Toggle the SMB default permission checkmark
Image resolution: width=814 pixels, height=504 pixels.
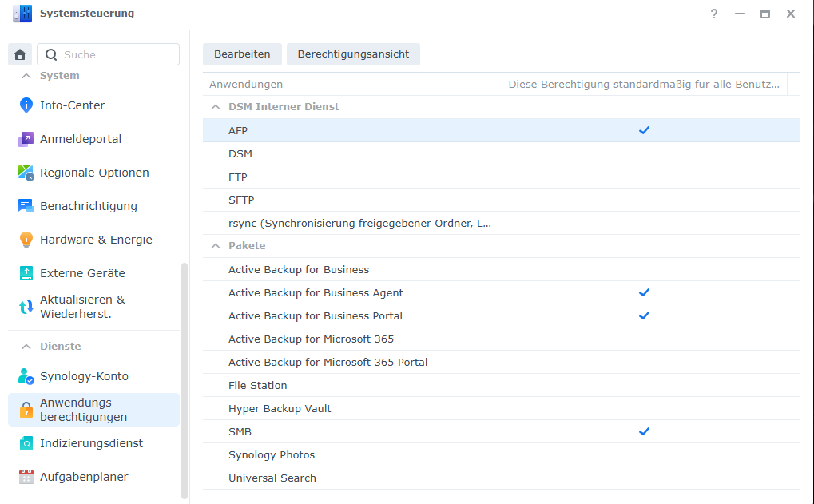tap(644, 431)
